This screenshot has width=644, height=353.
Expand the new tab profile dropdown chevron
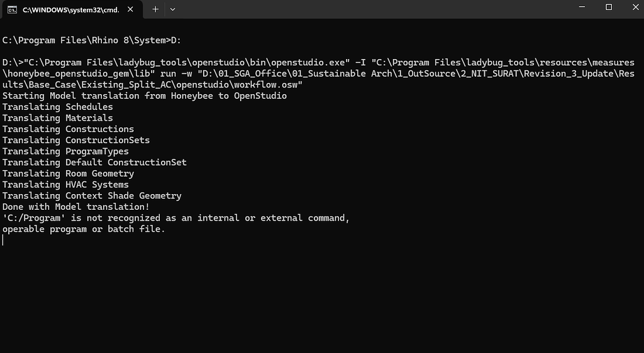click(172, 9)
